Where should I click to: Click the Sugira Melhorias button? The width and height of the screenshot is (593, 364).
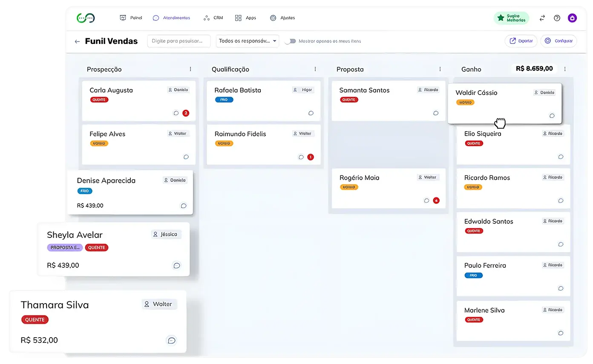(512, 18)
